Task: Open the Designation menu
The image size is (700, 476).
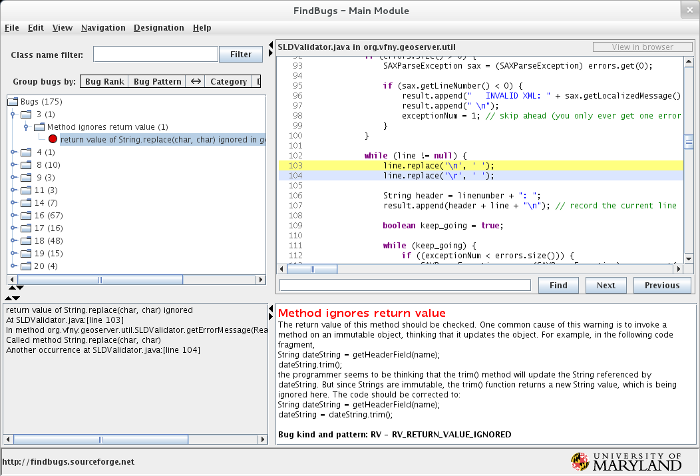Action: point(158,28)
